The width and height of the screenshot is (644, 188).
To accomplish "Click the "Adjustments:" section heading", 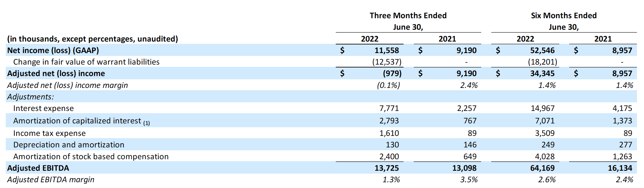I will coord(31,97).
